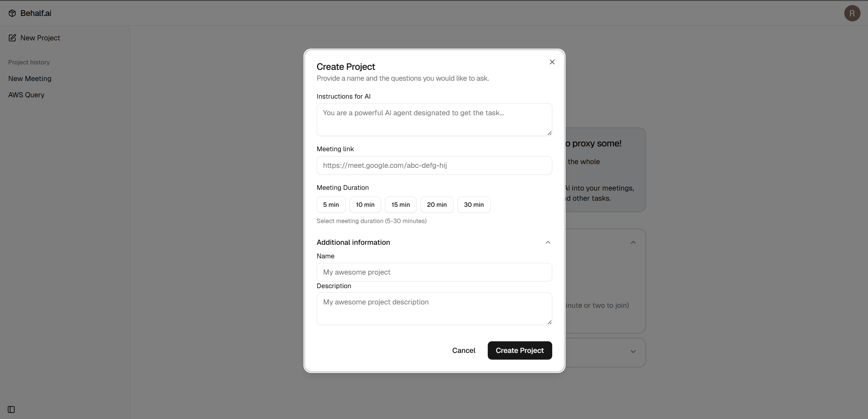Open the New Meeting project from history
Screen dimensions: 868x419
(x=30, y=79)
